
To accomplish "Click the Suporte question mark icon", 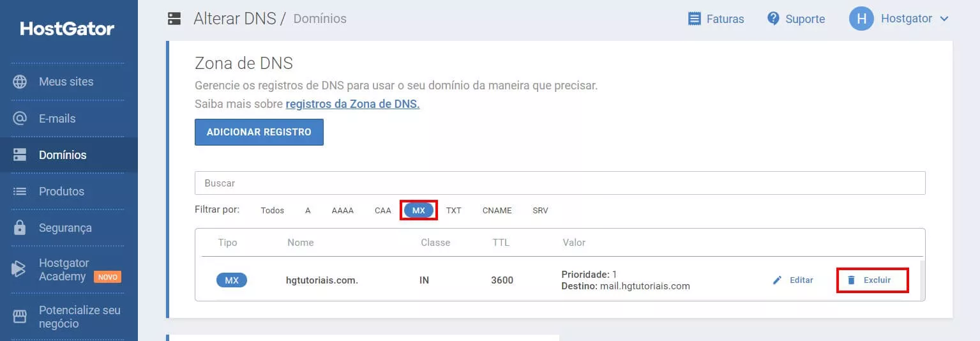I will [773, 18].
